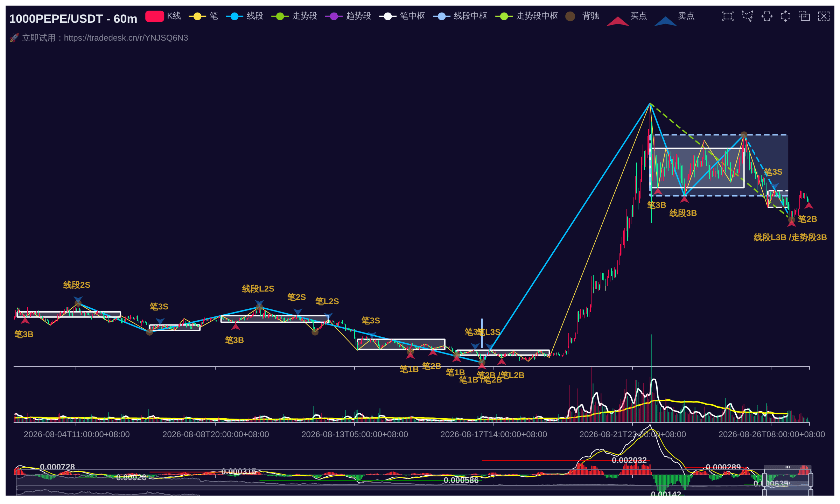Toggle the keep-multiple-selections brush mode
Screen dimensions: 840x504
804,16
